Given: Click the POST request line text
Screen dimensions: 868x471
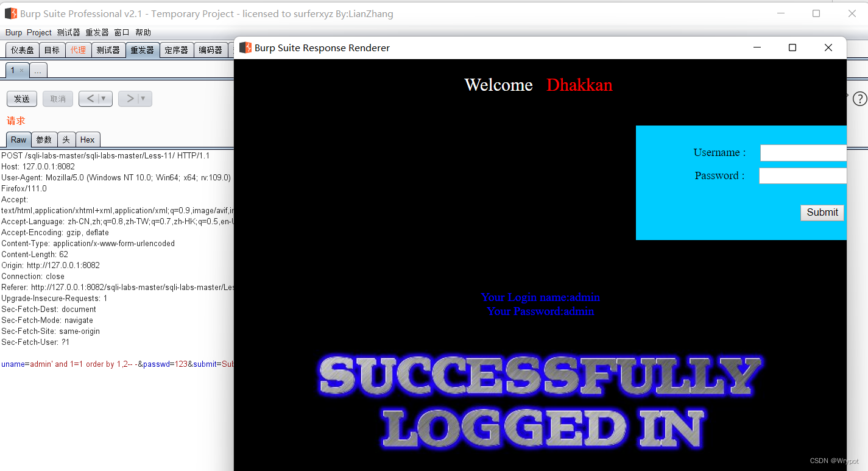Looking at the screenshot, I should 105,155.
